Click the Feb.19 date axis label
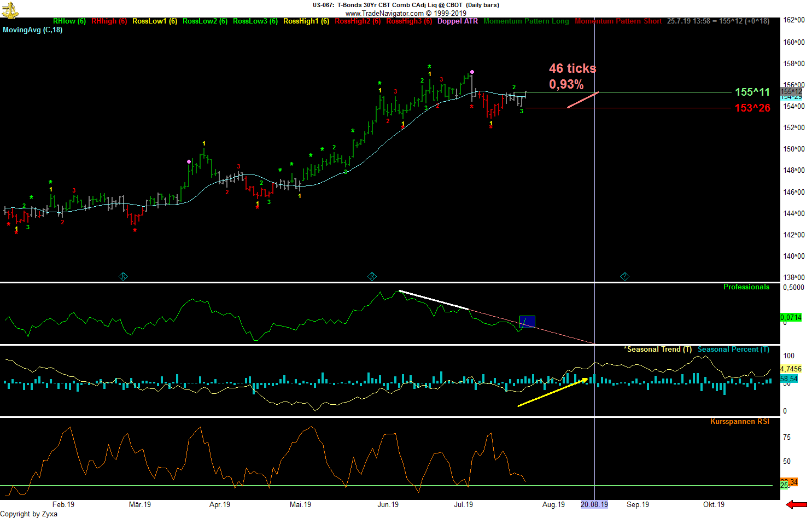The height and width of the screenshot is (518, 812). 63,505
